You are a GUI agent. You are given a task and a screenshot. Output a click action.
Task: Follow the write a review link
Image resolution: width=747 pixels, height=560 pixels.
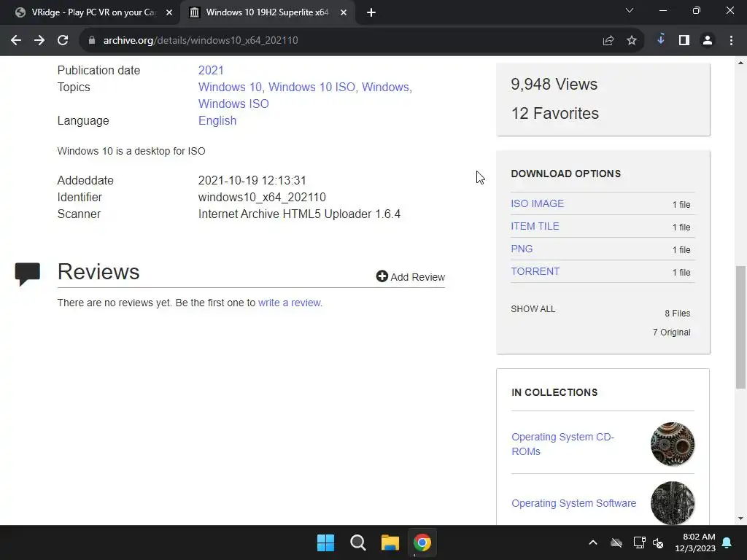(290, 303)
